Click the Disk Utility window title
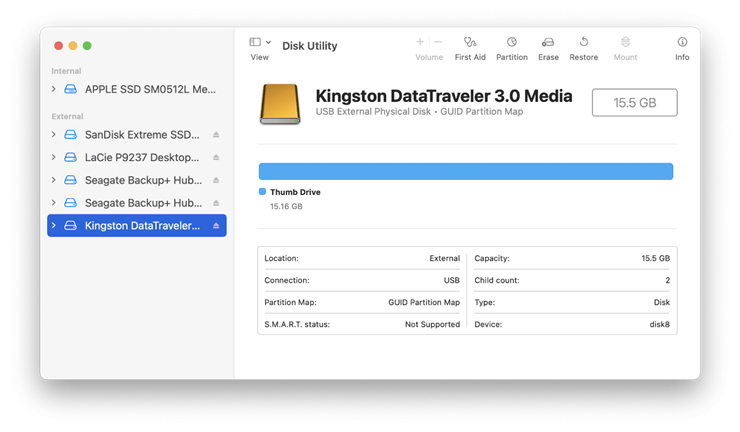 [310, 46]
